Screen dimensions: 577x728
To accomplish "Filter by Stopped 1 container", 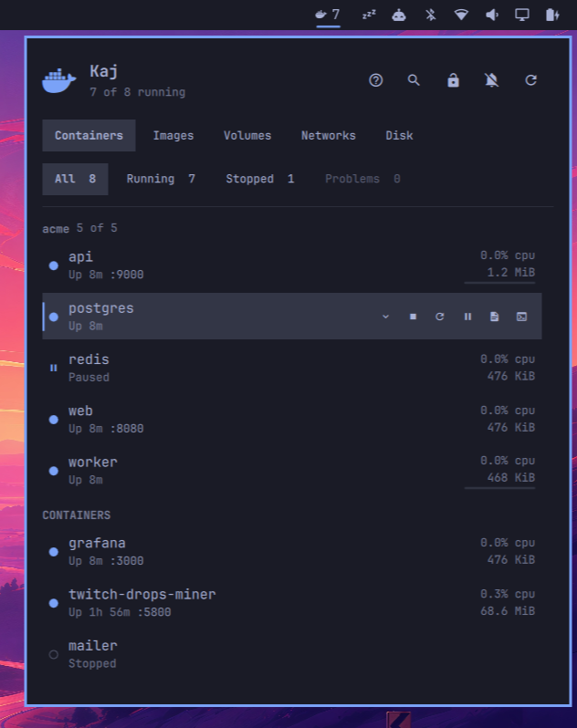I will [259, 179].
